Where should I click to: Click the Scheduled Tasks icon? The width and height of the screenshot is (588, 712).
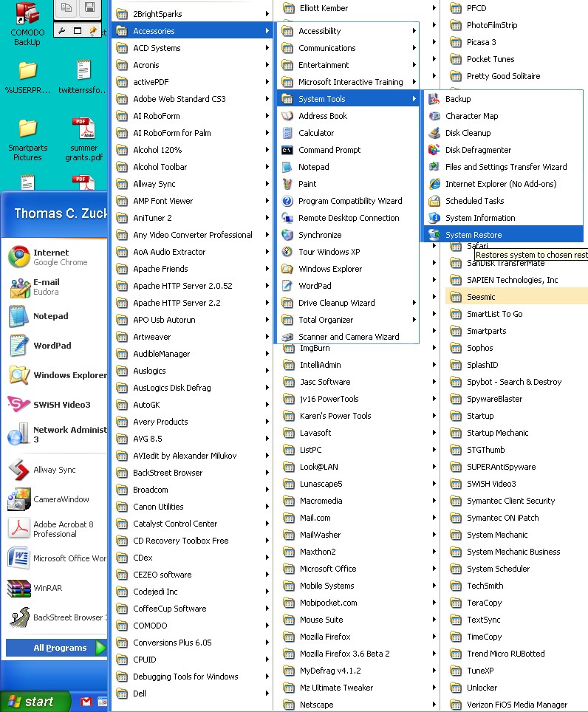pyautogui.click(x=434, y=201)
